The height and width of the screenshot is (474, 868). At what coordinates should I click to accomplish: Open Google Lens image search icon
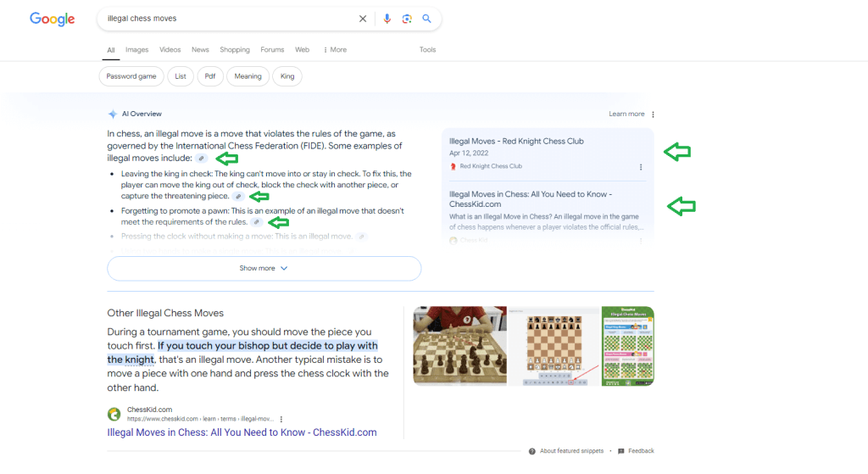tap(407, 19)
